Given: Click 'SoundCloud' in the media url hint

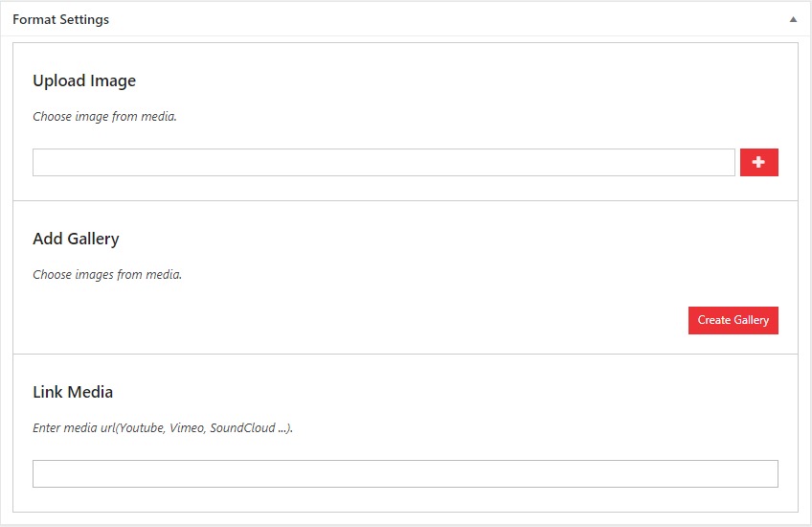Looking at the screenshot, I should [x=240, y=427].
